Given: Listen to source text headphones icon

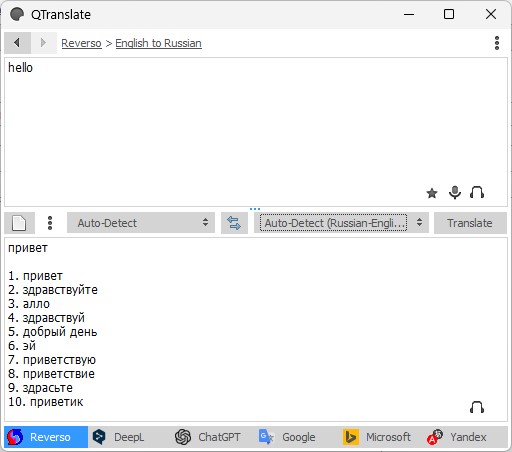Looking at the screenshot, I should (x=477, y=193).
